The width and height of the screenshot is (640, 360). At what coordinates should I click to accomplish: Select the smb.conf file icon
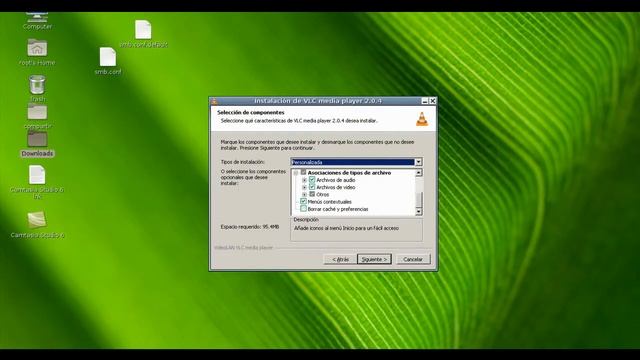click(x=108, y=57)
